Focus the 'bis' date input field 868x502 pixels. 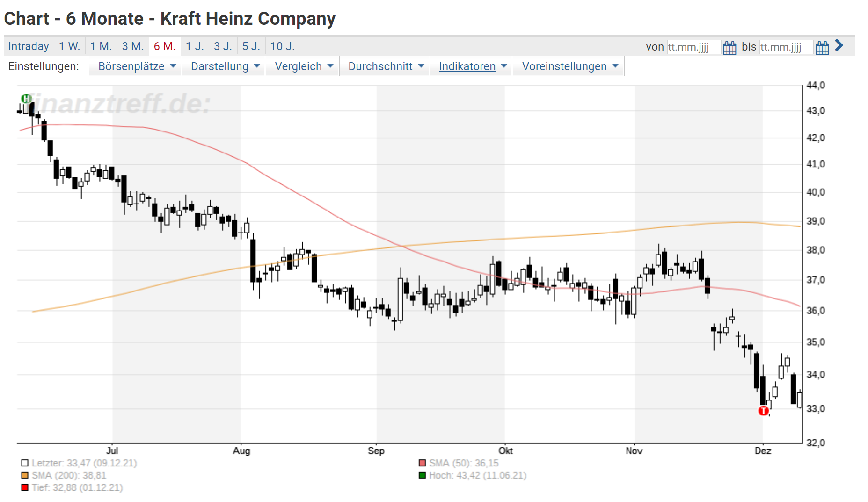coord(786,47)
